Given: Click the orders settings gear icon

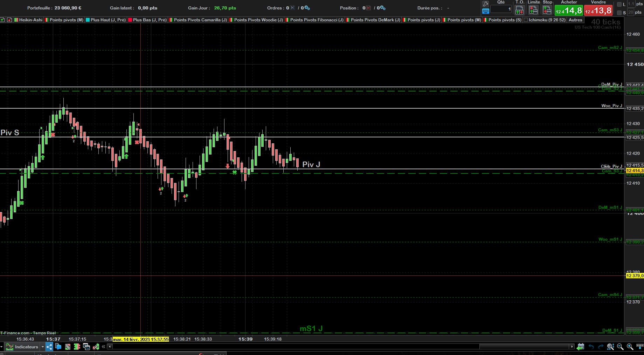Looking at the screenshot, I should (x=306, y=8).
